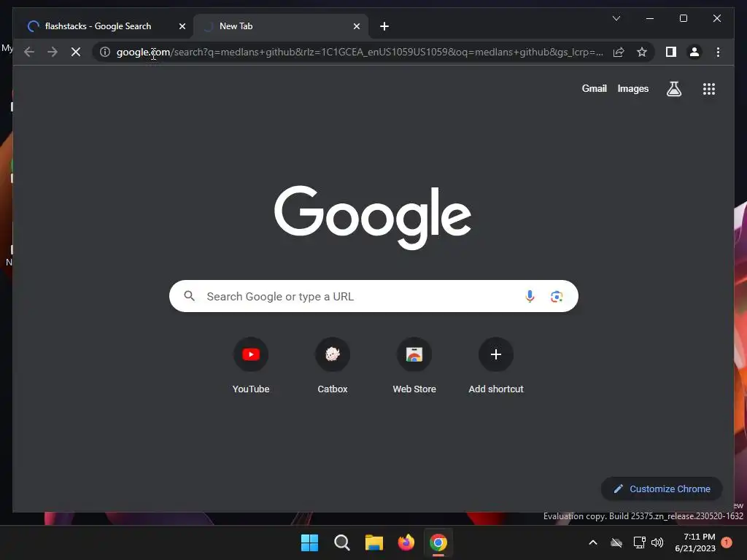Open Gmail link

pyautogui.click(x=594, y=88)
